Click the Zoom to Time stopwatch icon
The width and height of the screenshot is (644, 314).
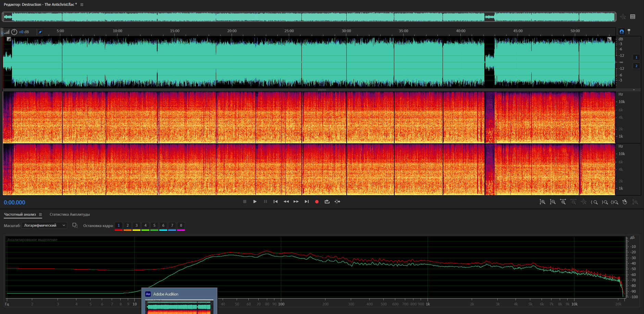624,202
